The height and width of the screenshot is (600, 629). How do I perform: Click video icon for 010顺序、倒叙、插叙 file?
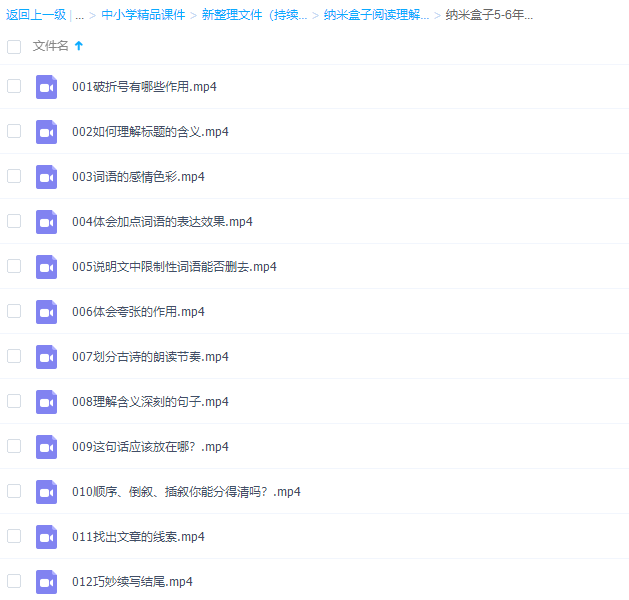(46, 492)
